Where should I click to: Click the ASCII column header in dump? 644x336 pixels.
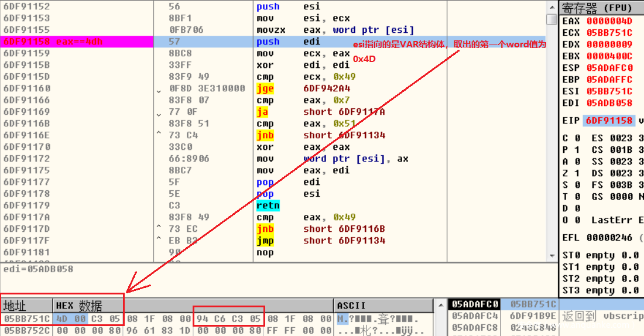pos(351,306)
